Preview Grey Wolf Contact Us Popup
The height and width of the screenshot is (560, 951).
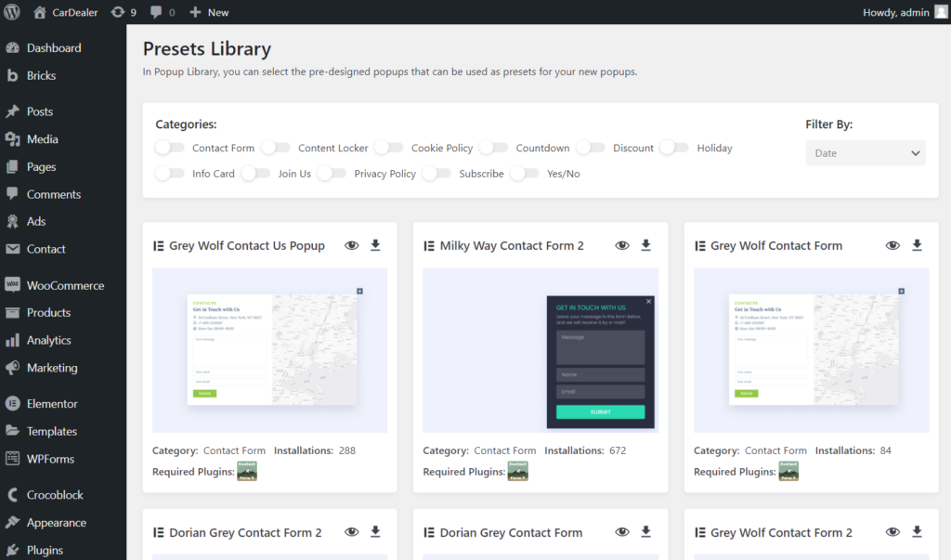point(352,246)
